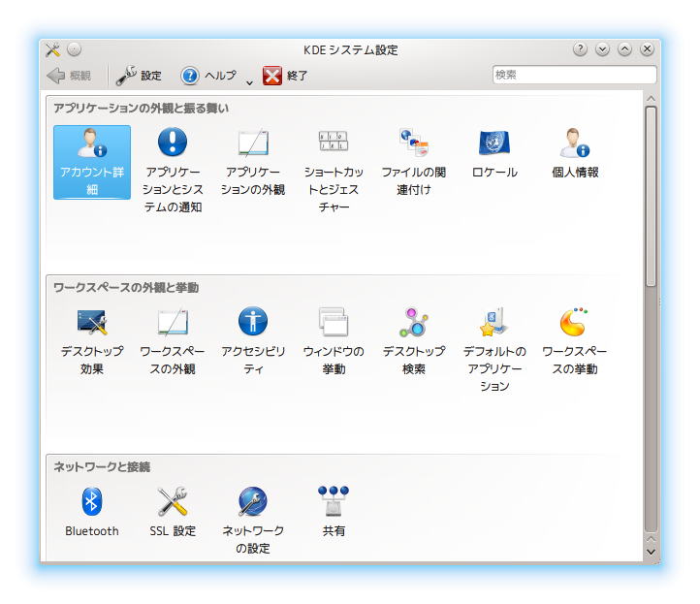This screenshot has height=604, width=700.
Task: Open デフォルトのアプリケーション settings
Action: tap(493, 322)
